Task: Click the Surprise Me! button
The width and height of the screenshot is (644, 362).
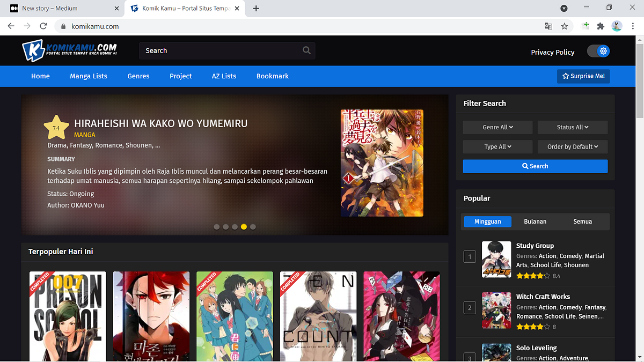Action: pos(583,76)
